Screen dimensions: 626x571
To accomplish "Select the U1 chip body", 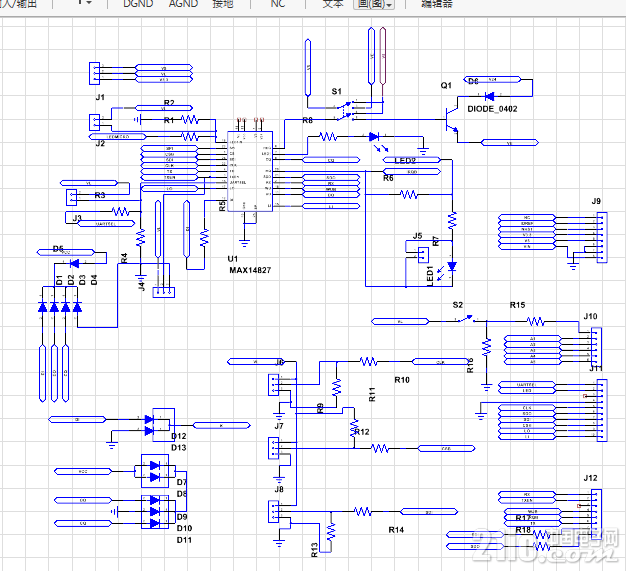I will coord(250,171).
